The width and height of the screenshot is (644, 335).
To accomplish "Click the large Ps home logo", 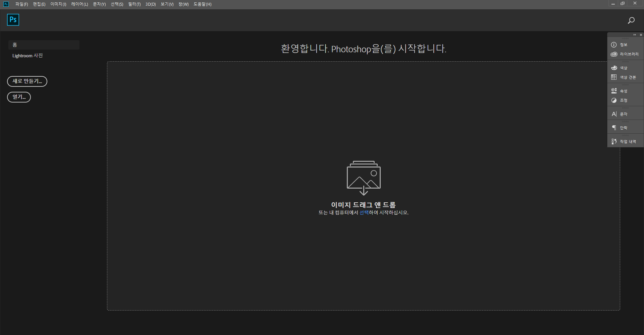I will click(x=13, y=20).
